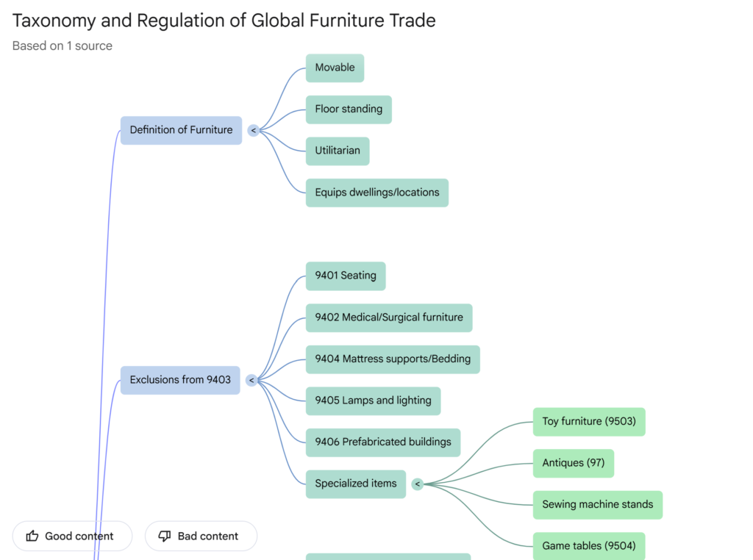Open the Equips dwellings/locations node
This screenshot has width=753, height=560.
coord(376,193)
